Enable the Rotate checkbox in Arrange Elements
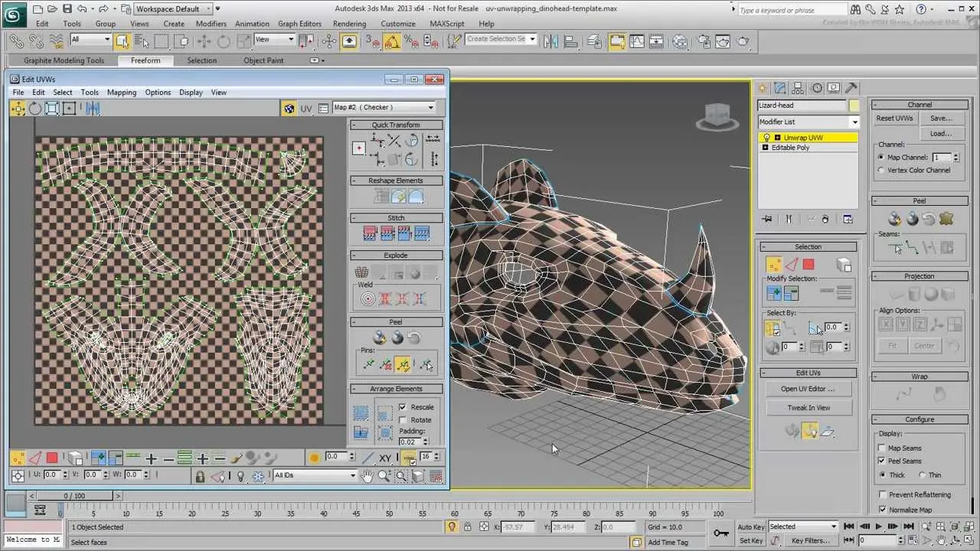Image resolution: width=980 pixels, height=551 pixels. [x=403, y=420]
